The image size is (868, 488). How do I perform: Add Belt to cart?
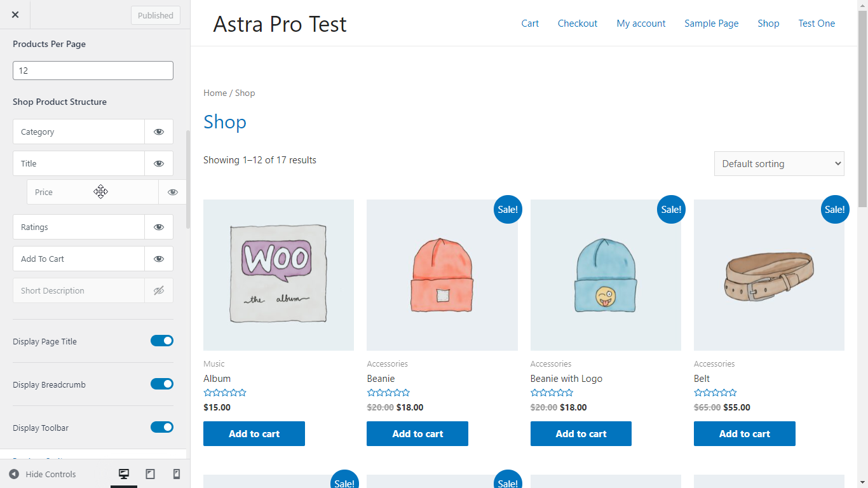(x=745, y=433)
